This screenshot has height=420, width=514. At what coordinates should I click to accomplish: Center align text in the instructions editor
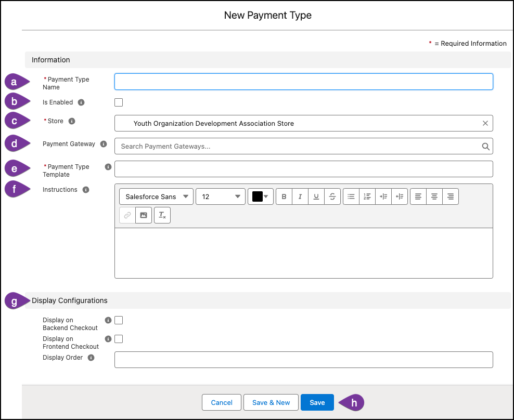(x=434, y=196)
